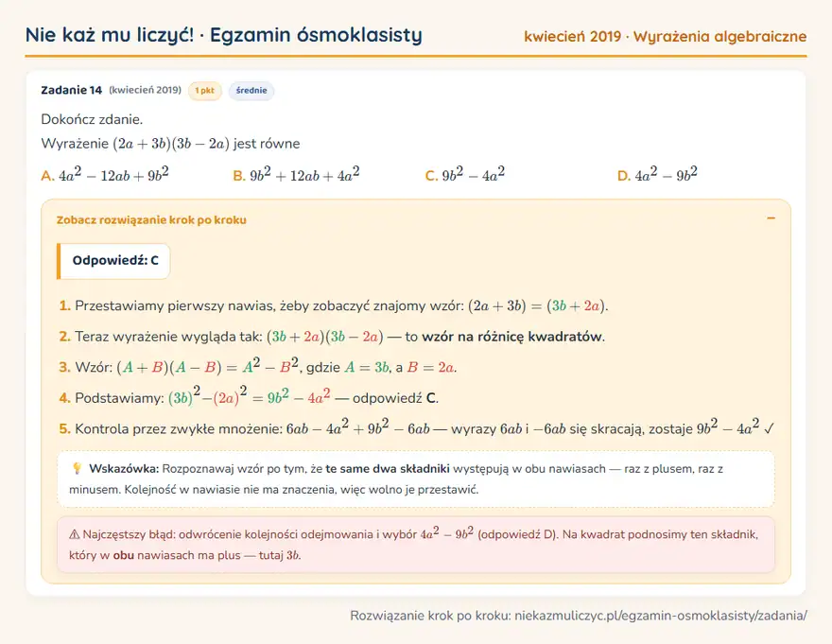Click step 2 'Teraz wyrażenie wygląda tak' line
Viewport: 832px width, 644px height.
tap(332, 337)
